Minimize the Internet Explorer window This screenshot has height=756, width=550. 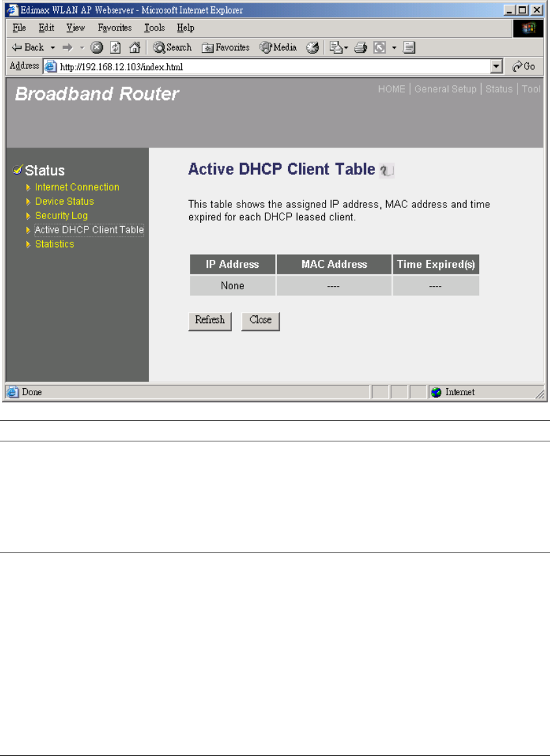pos(510,10)
